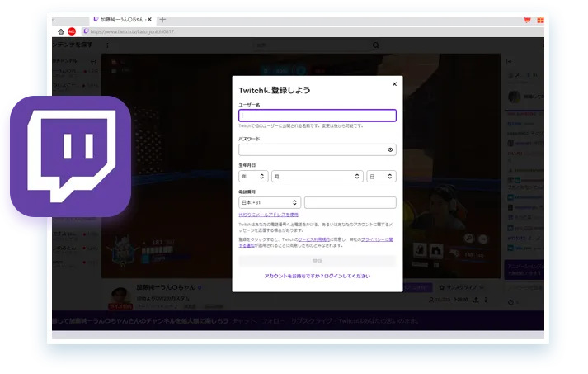Open the 月 birth month dropdown
The image size is (588, 374).
(x=318, y=176)
